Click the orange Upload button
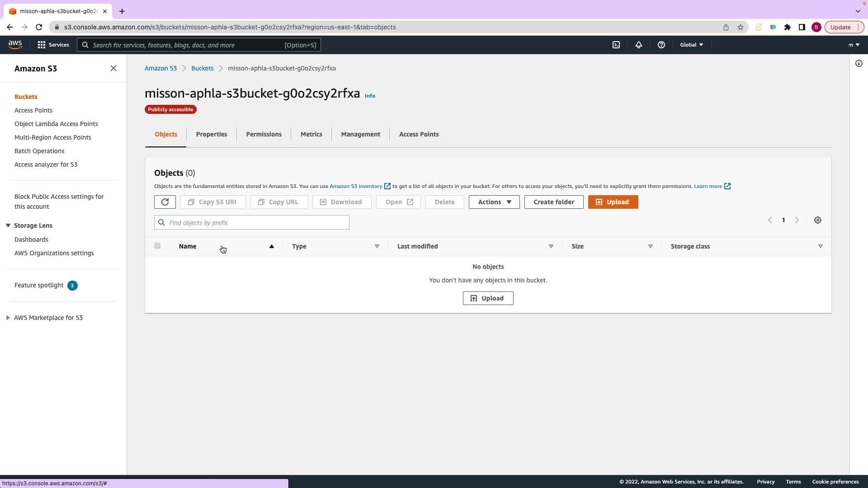 pyautogui.click(x=613, y=202)
